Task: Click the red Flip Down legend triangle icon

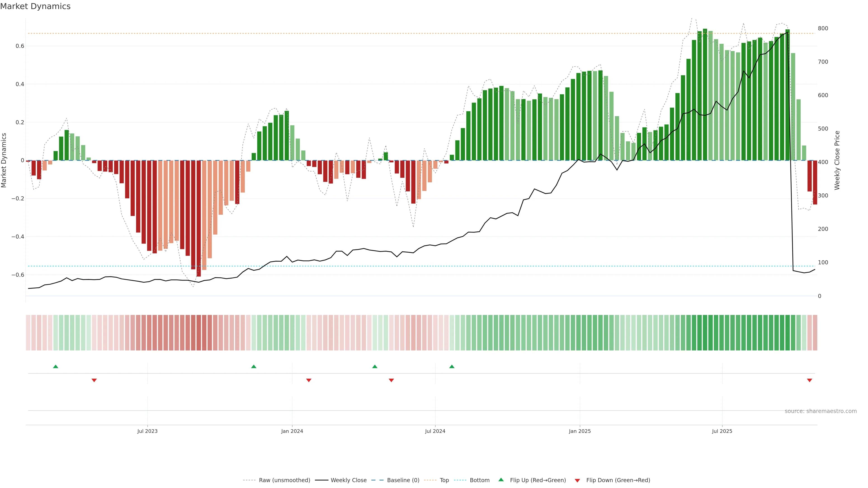Action: click(577, 481)
